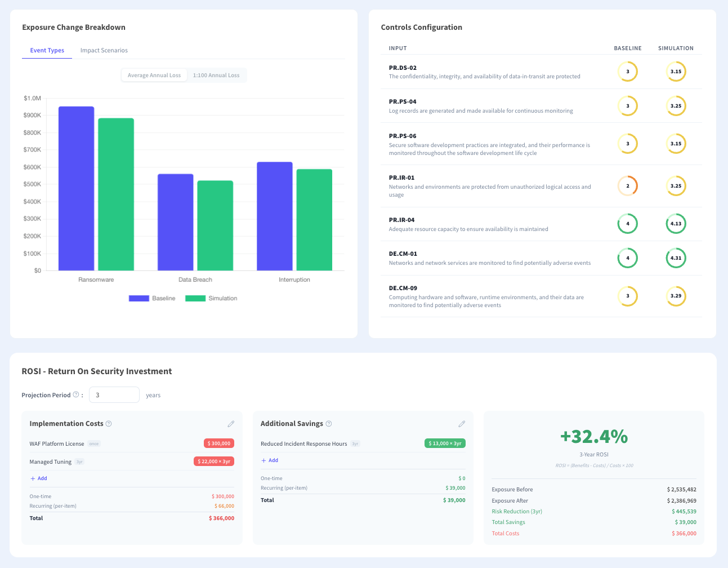
Task: Add a new additional savings item
Action: [x=270, y=460]
